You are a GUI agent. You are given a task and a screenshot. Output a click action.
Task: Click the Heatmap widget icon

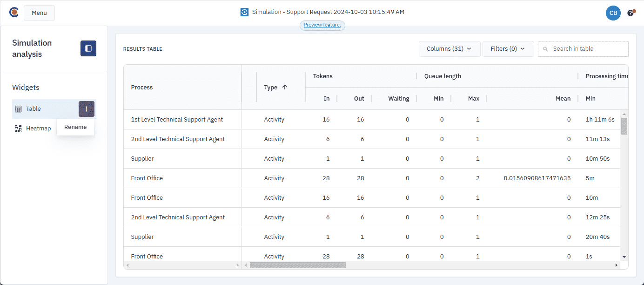pos(18,129)
